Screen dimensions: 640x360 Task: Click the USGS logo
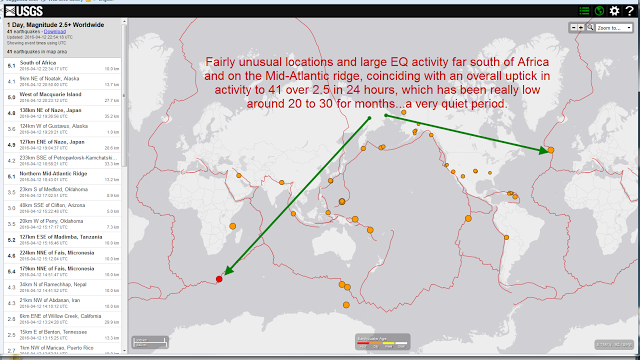pyautogui.click(x=24, y=11)
